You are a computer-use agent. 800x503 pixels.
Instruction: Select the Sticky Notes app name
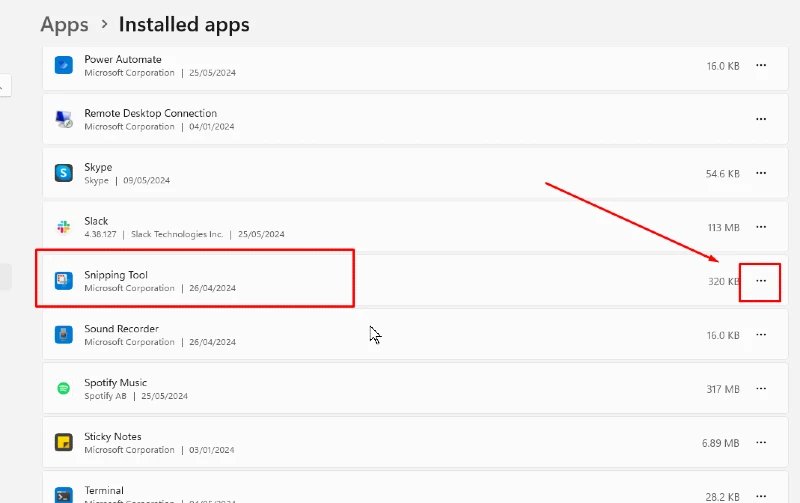pos(113,437)
